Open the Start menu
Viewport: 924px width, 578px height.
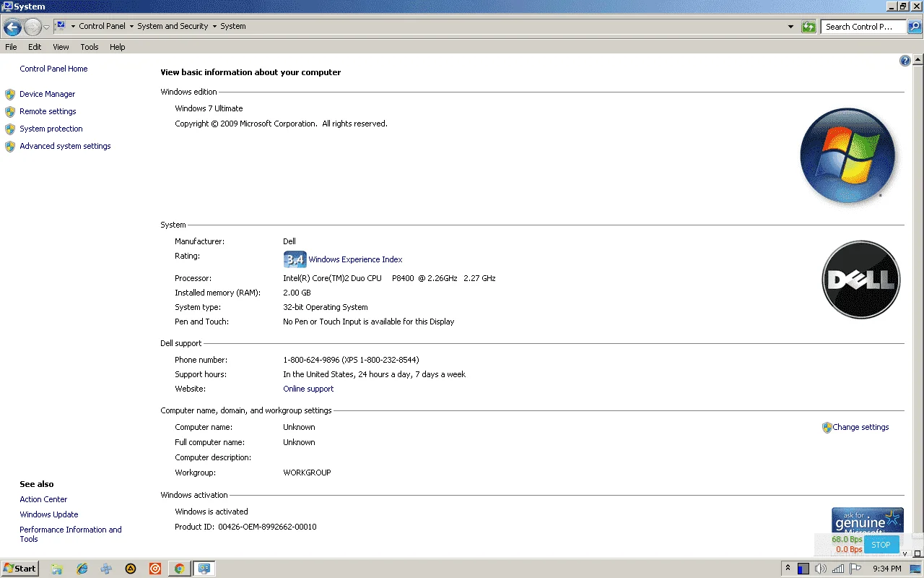point(19,569)
